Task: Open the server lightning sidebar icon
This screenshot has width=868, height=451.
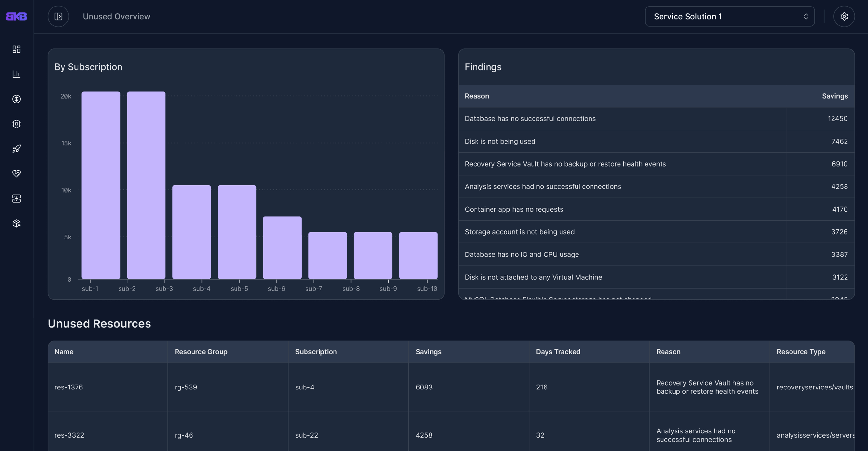Action: [17, 198]
